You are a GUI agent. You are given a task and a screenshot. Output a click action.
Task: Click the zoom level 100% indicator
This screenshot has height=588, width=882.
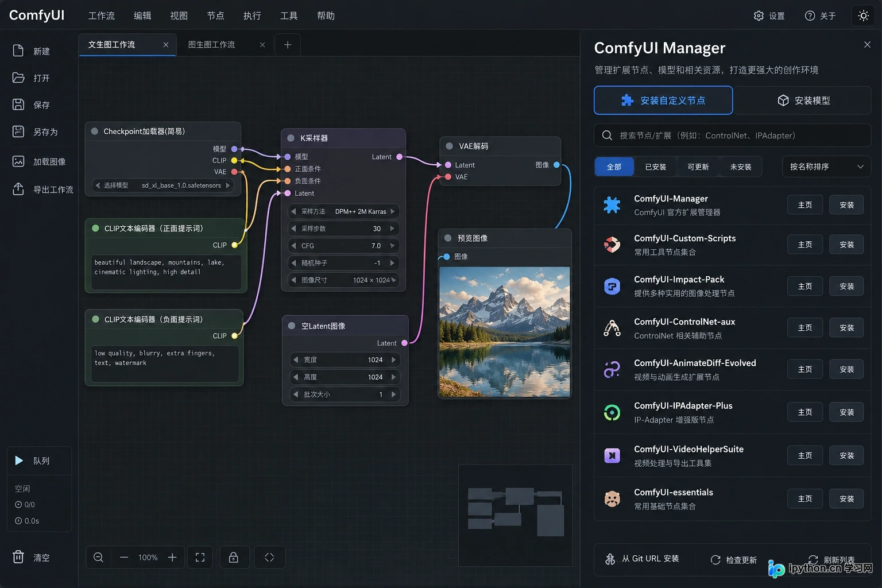[148, 558]
